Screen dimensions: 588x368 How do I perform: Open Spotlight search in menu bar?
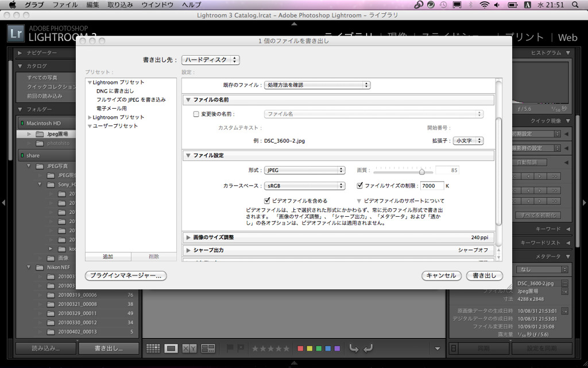(575, 5)
